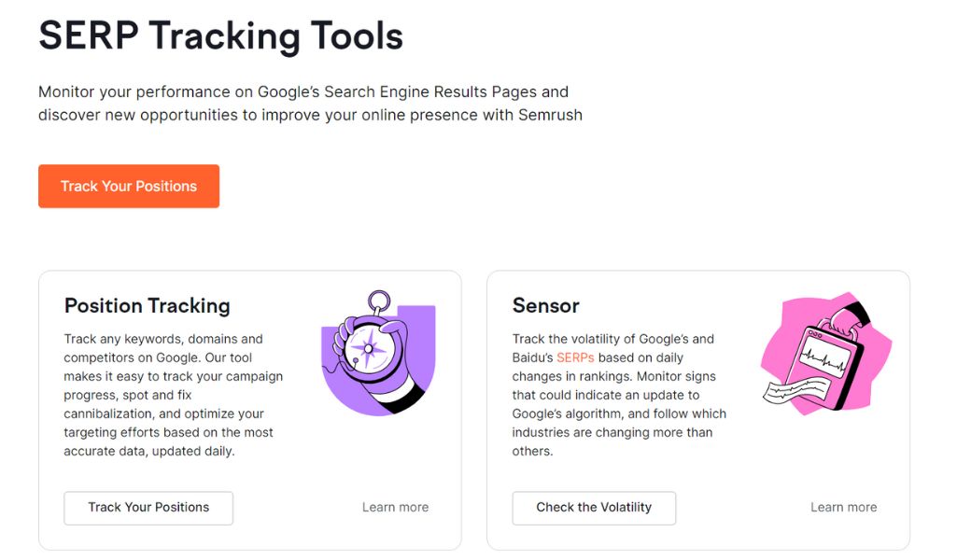Click the pink Sensor device illustration
The height and width of the screenshot is (560, 957).
point(827,354)
